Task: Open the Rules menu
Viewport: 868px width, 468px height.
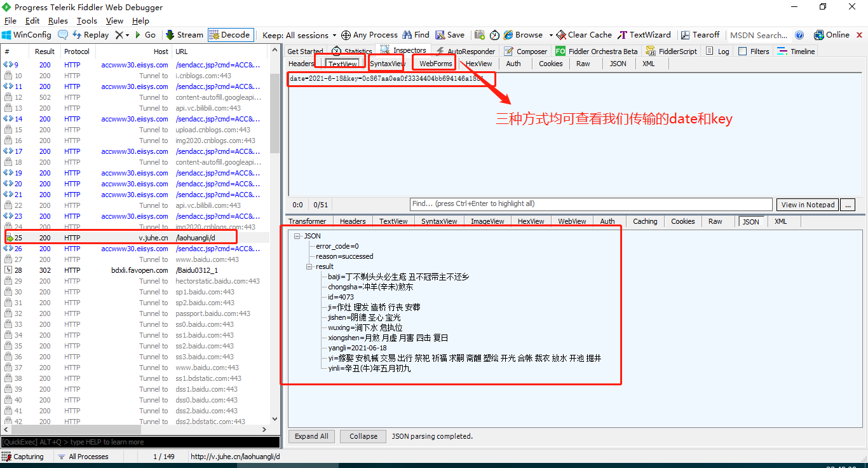Action: pyautogui.click(x=58, y=21)
